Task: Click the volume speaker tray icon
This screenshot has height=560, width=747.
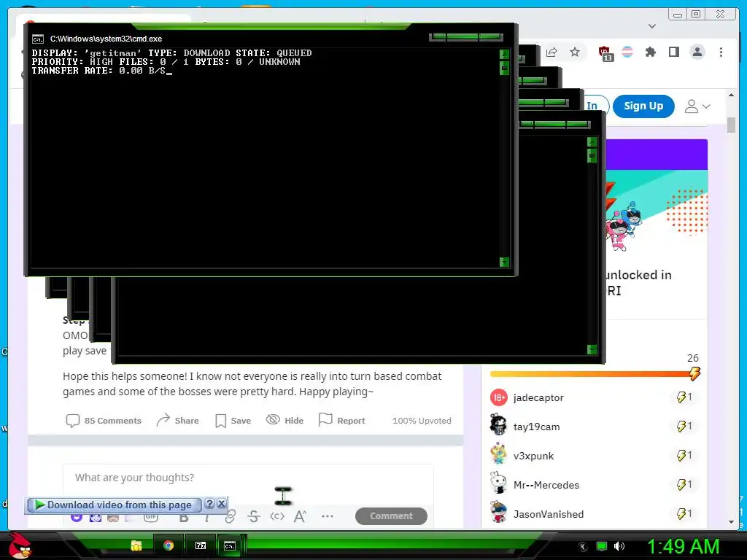Action: (x=619, y=546)
